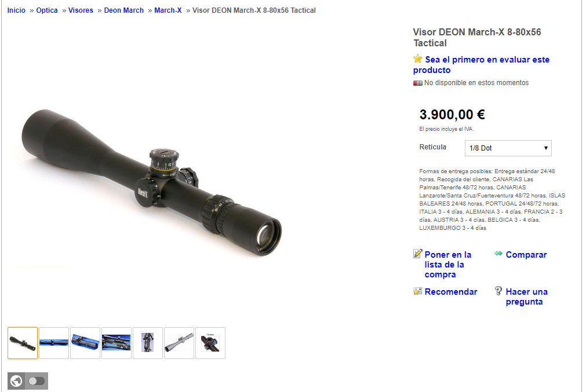Viewport: 586px width, 392px height.
Task: View the silver scope thumbnail
Action: pyautogui.click(x=179, y=343)
